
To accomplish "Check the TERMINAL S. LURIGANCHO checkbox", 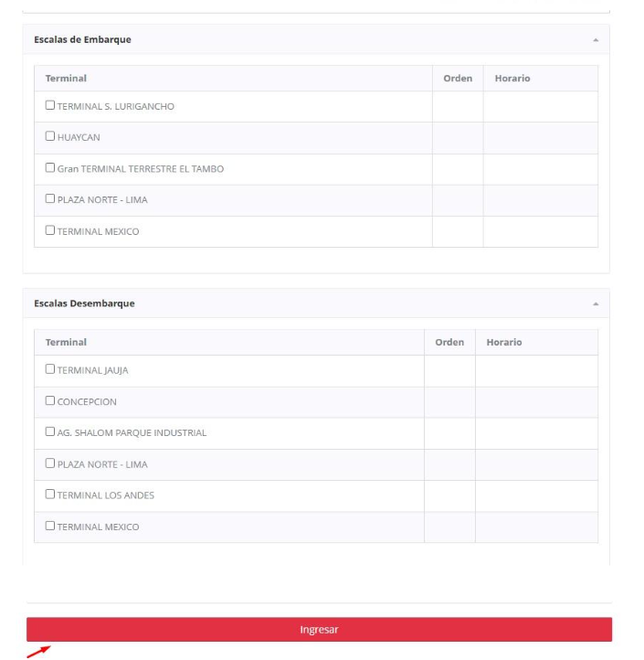I will coord(50,106).
